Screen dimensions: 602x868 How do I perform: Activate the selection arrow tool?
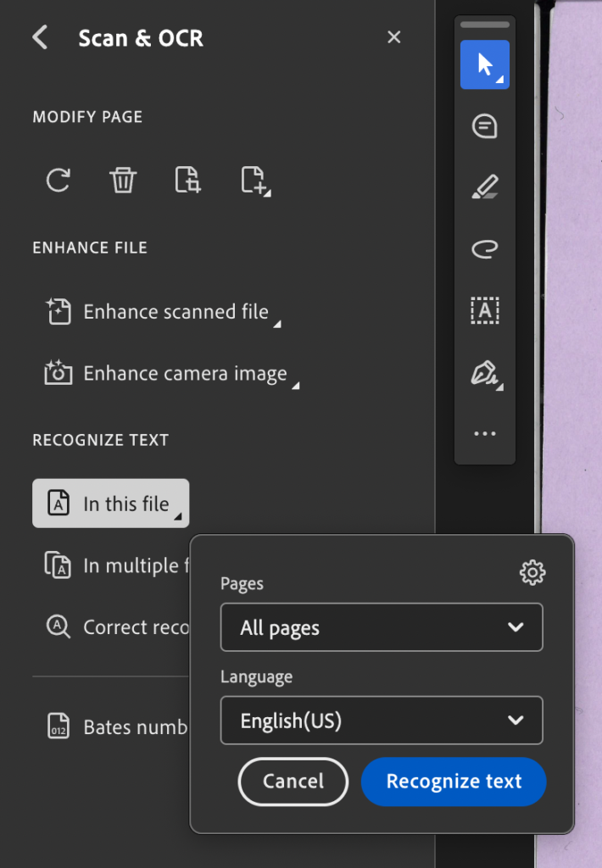[485, 64]
